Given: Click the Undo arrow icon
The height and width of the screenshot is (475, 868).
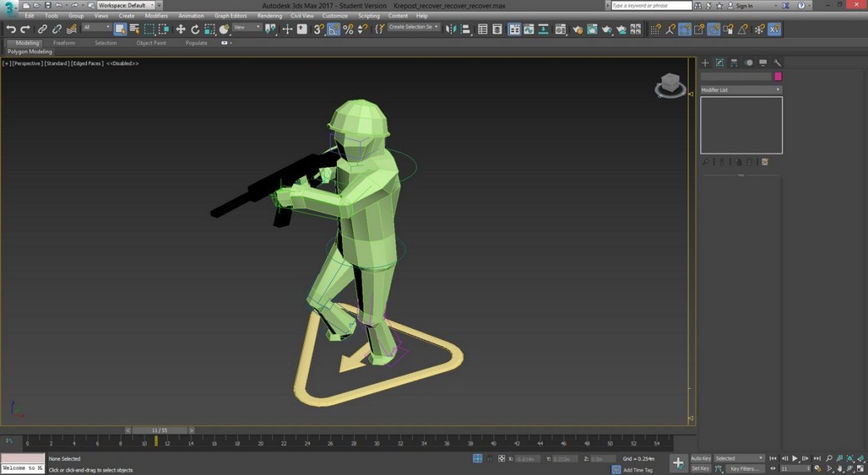Looking at the screenshot, I should 11,29.
